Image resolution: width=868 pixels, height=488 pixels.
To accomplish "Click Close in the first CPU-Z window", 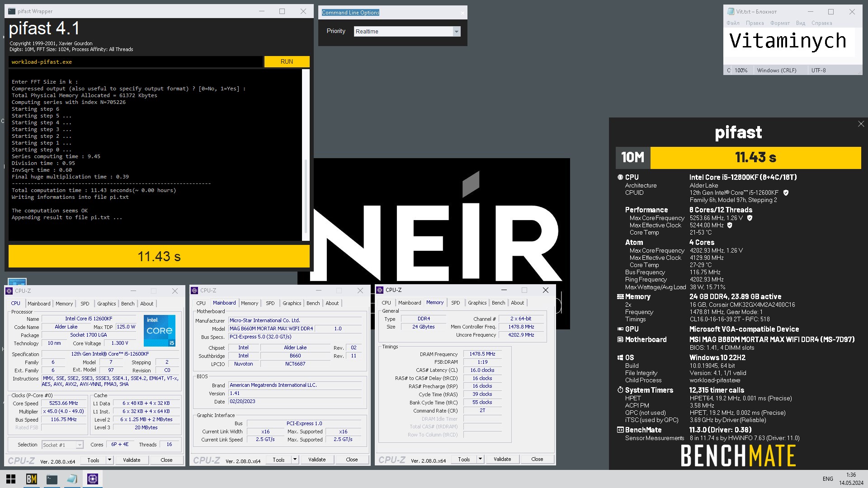I will (x=166, y=460).
